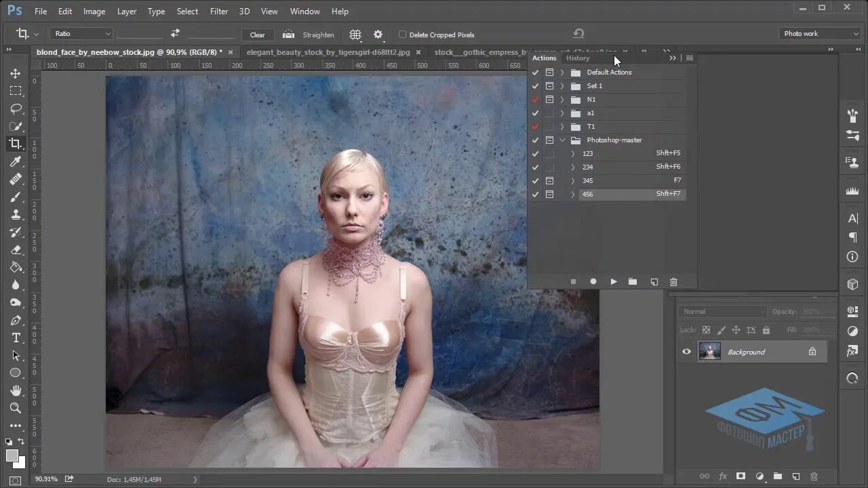868x488 pixels.
Task: Select the Eyedropper tool
Action: (x=15, y=161)
